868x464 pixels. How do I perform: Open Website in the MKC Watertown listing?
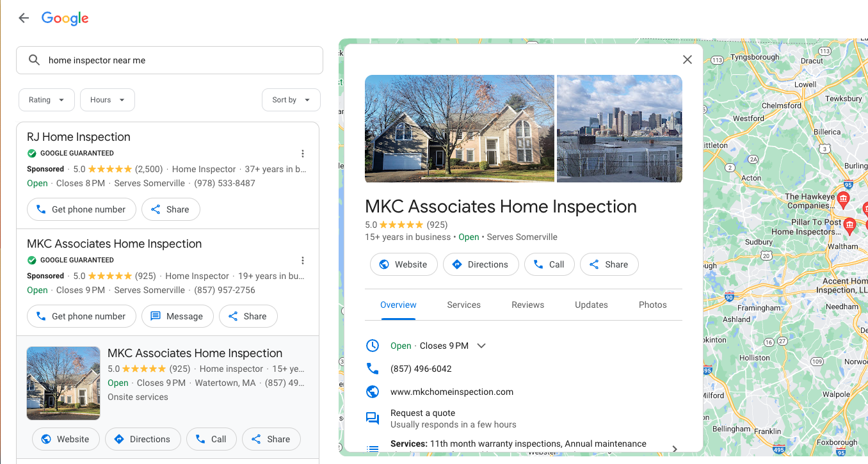click(66, 439)
